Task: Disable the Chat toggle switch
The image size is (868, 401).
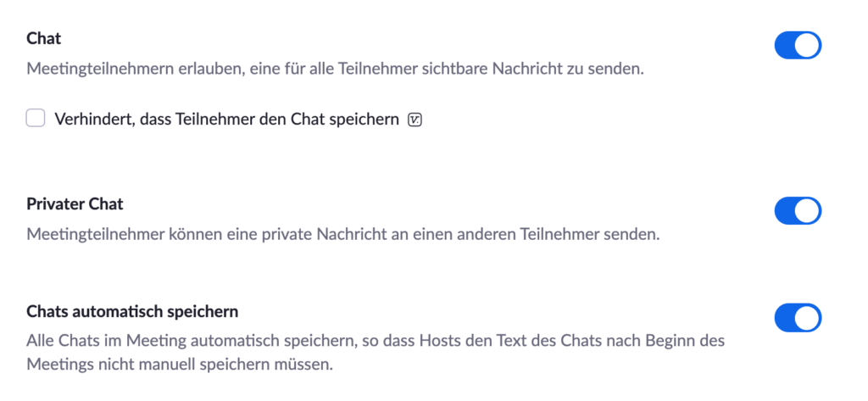Action: pos(798,46)
